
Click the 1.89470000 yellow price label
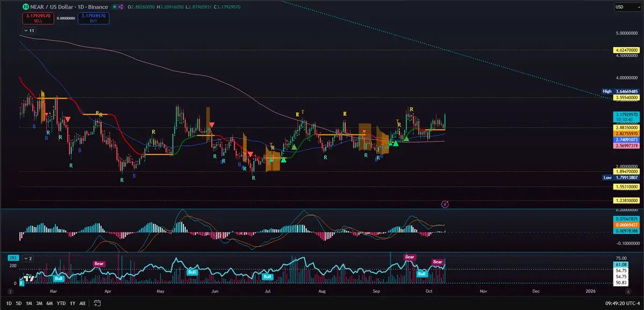(626, 172)
